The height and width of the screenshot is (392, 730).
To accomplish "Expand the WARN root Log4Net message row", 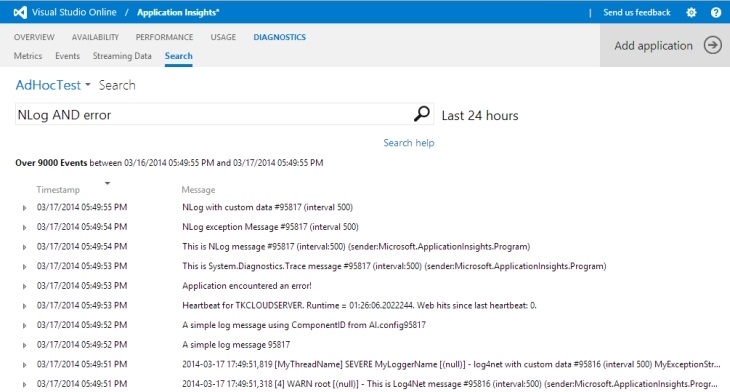I will 24,384.
